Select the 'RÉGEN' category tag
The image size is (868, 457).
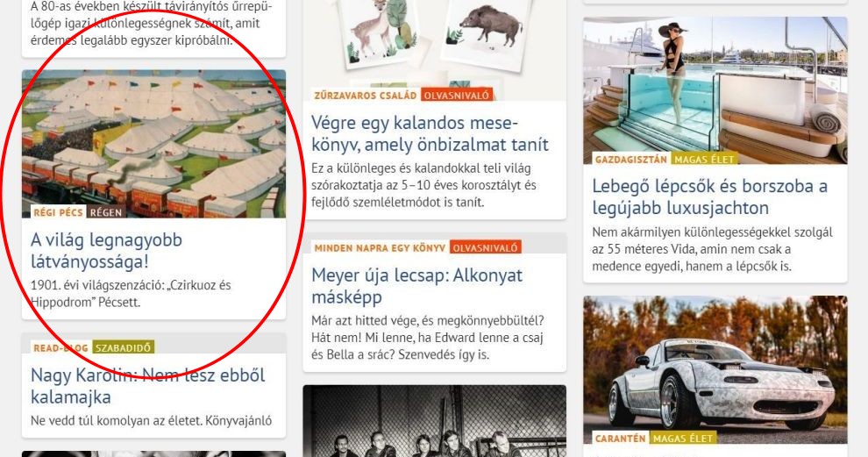pyautogui.click(x=106, y=212)
